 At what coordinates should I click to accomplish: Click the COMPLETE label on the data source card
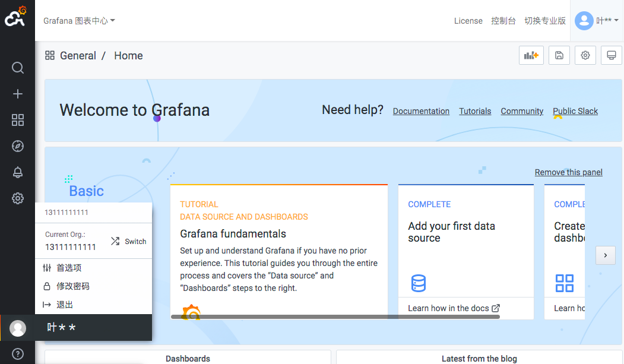pos(429,204)
